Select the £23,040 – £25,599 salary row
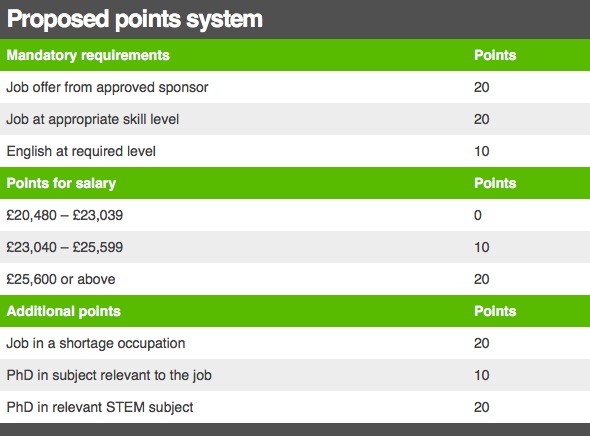Screen dimensions: 590x436 [x=295, y=247]
